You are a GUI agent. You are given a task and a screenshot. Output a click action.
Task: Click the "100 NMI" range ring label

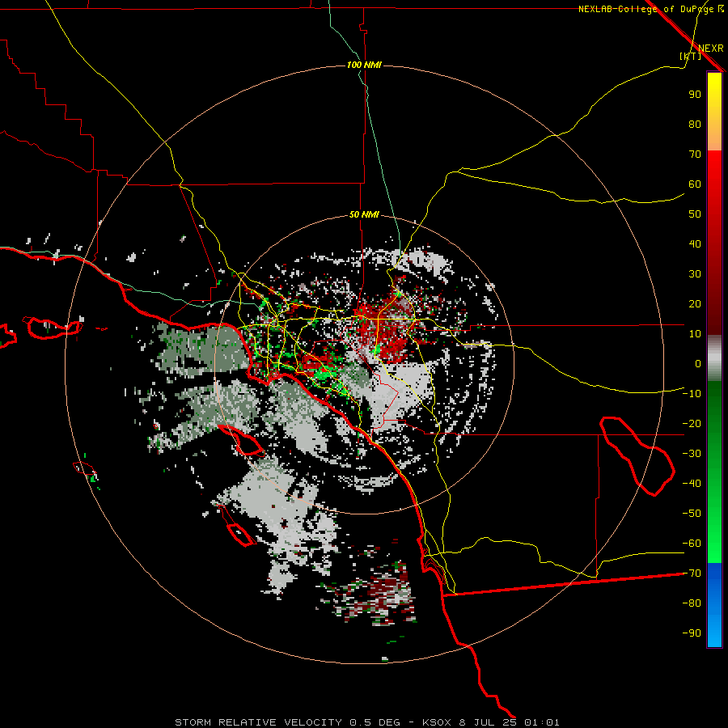click(x=364, y=65)
